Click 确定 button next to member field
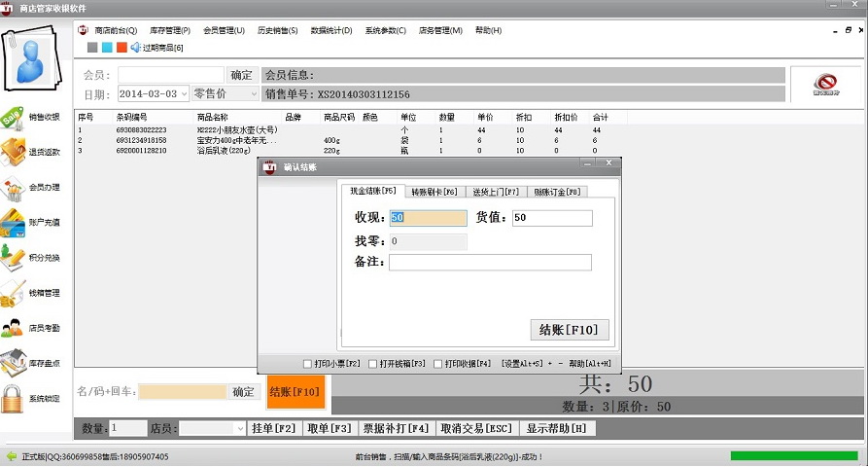This screenshot has height=467, width=868. pos(241,75)
